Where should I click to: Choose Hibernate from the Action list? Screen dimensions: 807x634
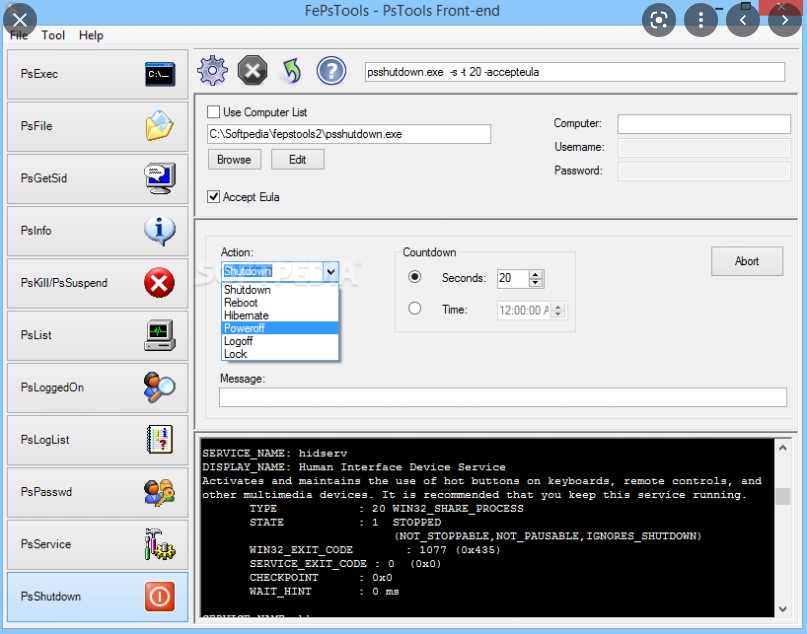coord(280,315)
